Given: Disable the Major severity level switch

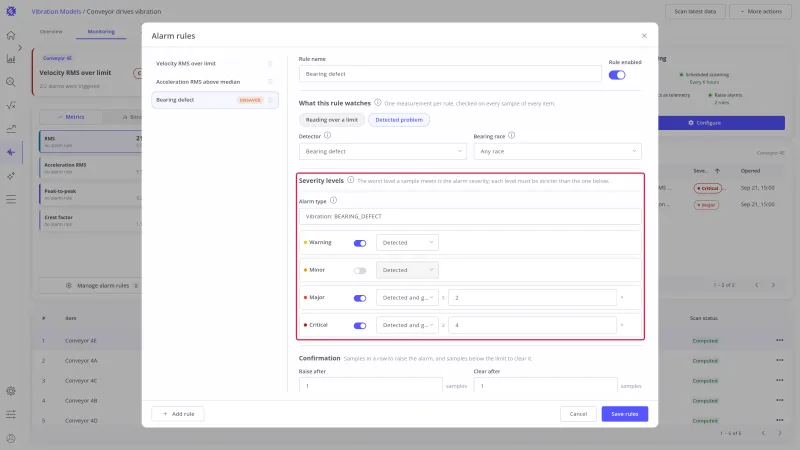Looking at the screenshot, I should (x=360, y=298).
